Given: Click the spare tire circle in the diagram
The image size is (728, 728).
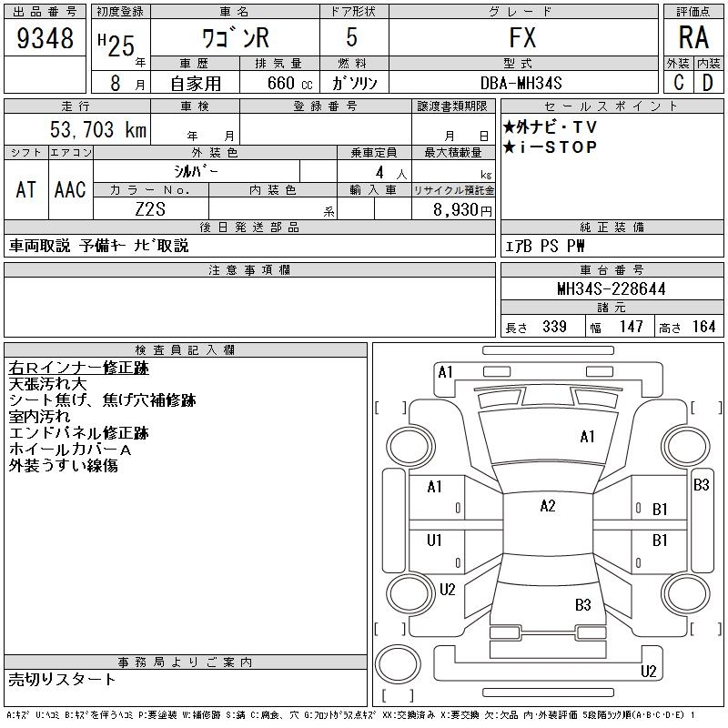Looking at the screenshot, I should [398, 663].
